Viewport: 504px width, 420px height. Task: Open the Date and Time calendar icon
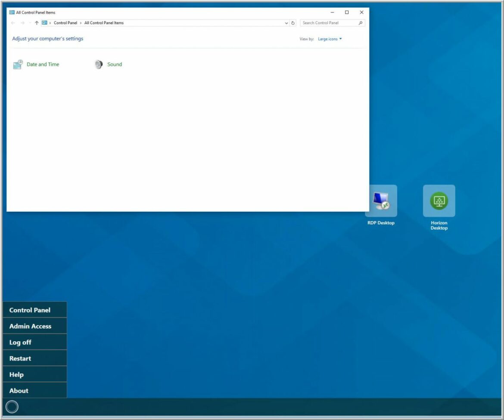18,65
